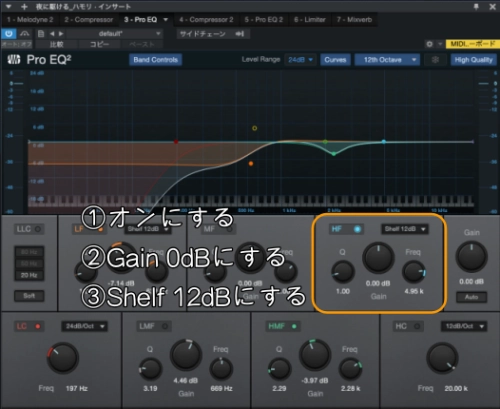Viewport: 500px width, 409px height.
Task: Click the Auto gain button
Action: tap(471, 297)
